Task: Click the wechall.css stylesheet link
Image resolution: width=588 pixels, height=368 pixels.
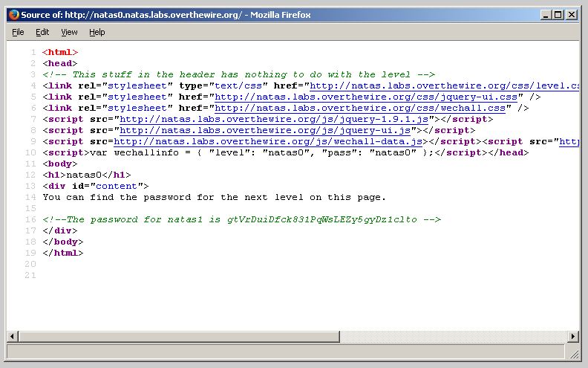Action: [x=360, y=108]
